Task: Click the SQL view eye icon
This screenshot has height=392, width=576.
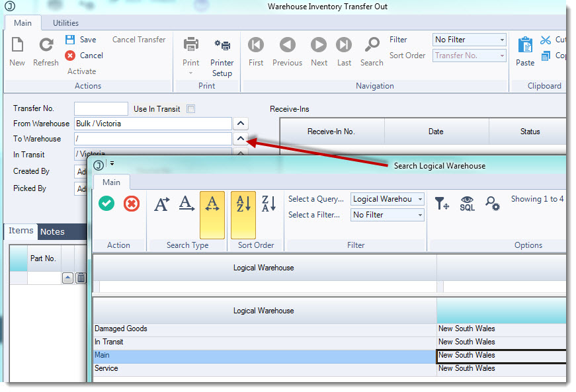Action: pos(467,204)
